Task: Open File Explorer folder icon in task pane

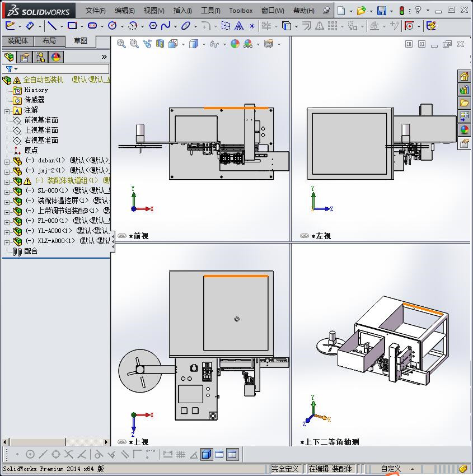Action: [464, 103]
